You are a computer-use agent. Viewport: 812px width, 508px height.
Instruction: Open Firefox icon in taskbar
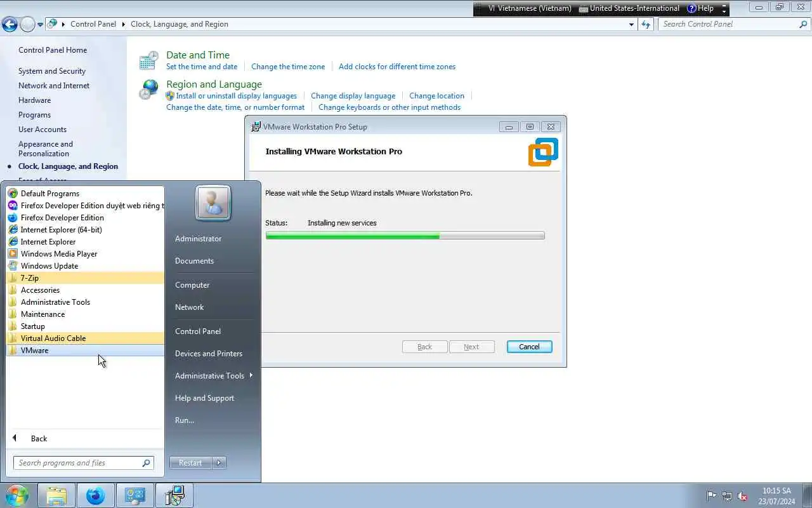[x=96, y=495]
